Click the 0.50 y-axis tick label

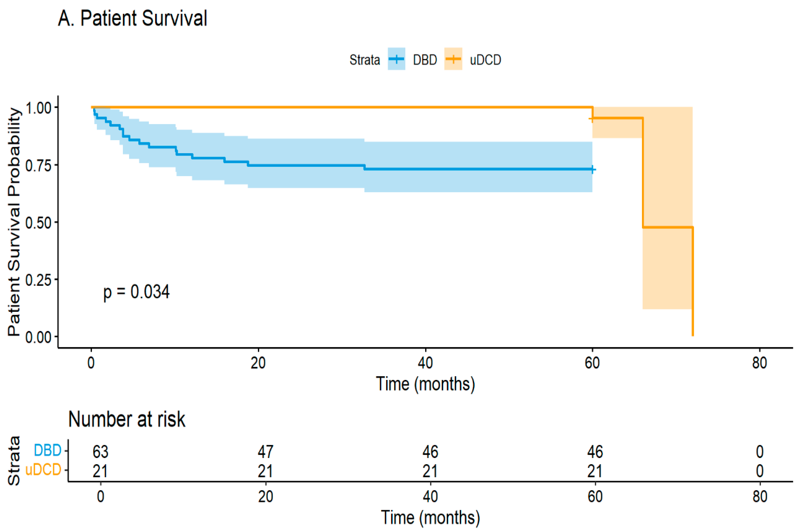click(38, 223)
